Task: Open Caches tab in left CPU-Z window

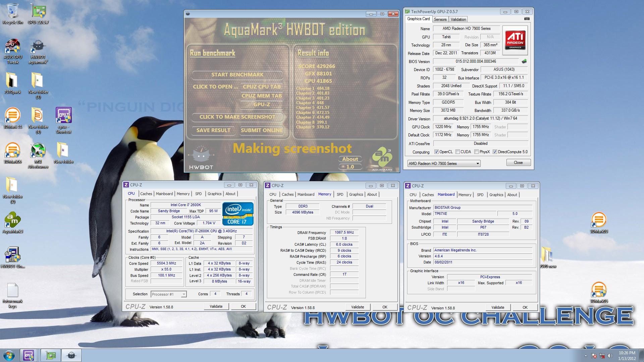Action: (x=146, y=194)
